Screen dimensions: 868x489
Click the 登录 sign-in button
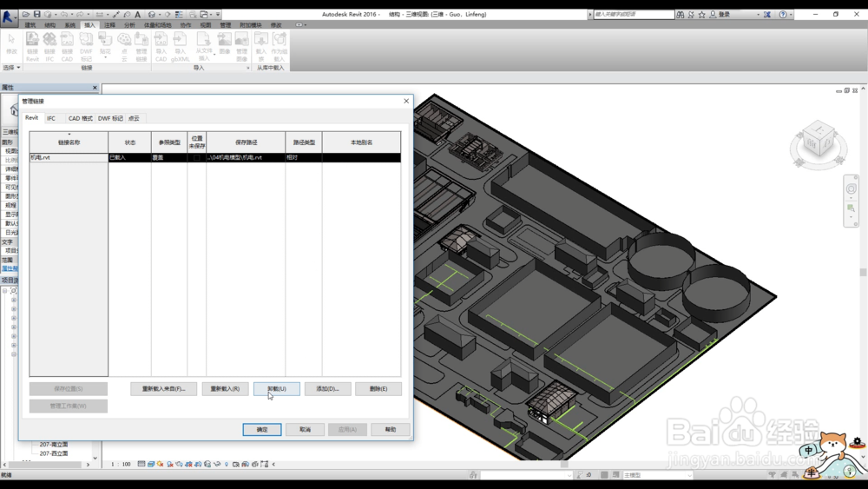pos(720,15)
